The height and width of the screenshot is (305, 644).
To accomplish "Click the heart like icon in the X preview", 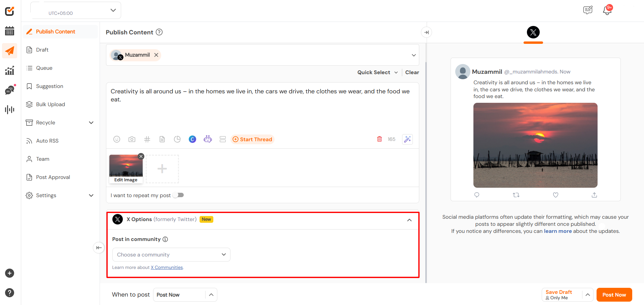I will pos(556,195).
